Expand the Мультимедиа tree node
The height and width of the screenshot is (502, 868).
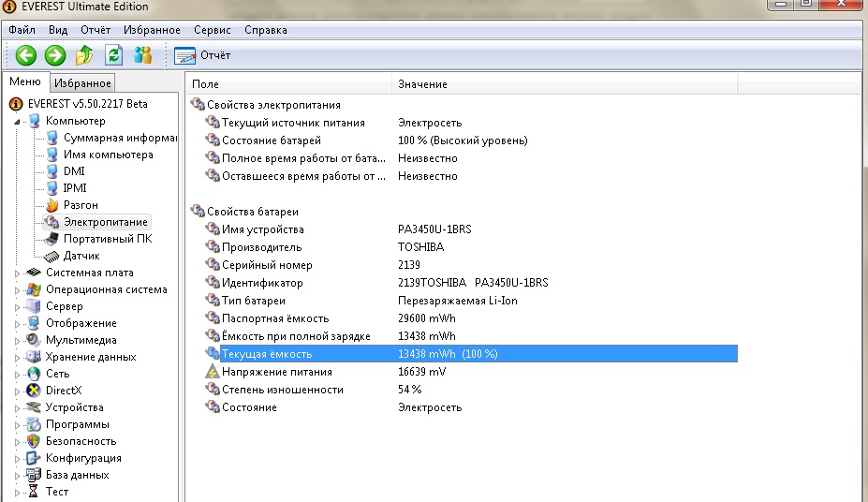[x=17, y=341]
